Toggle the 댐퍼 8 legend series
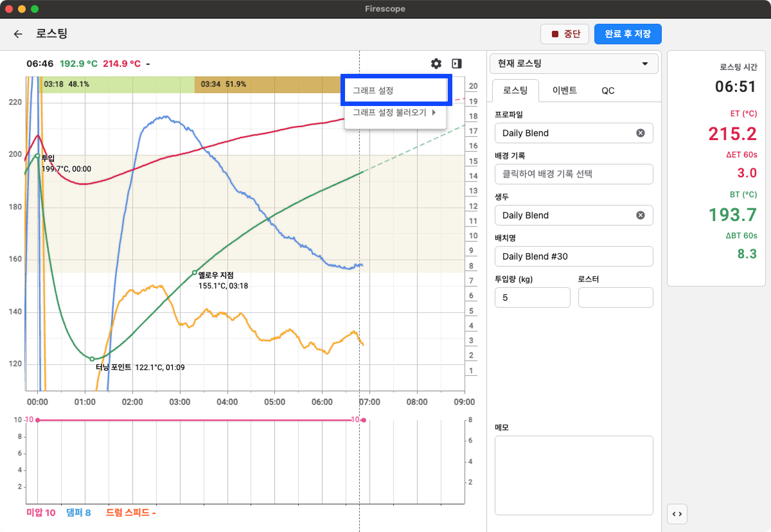The width and height of the screenshot is (771, 532). [78, 513]
